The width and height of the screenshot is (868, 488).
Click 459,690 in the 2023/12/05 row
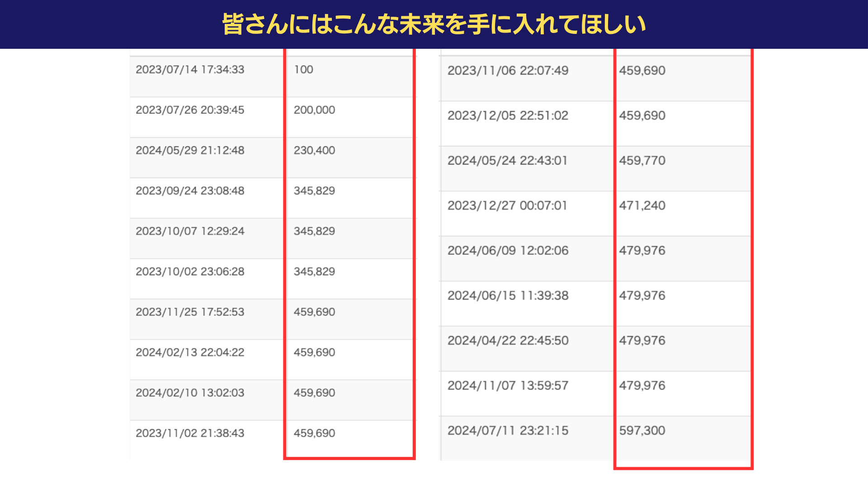[x=642, y=116]
